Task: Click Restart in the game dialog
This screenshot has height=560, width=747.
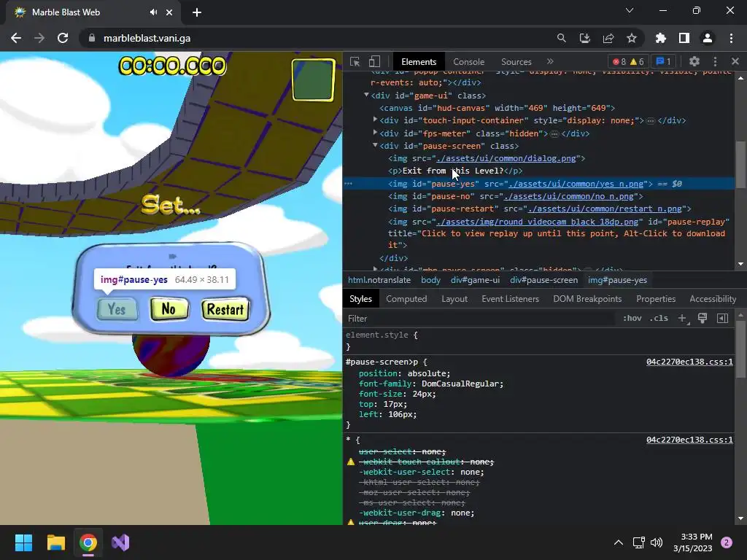Action: coord(225,309)
